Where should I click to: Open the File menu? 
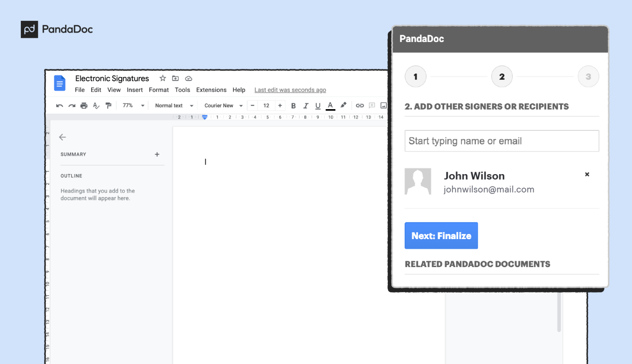click(x=80, y=90)
